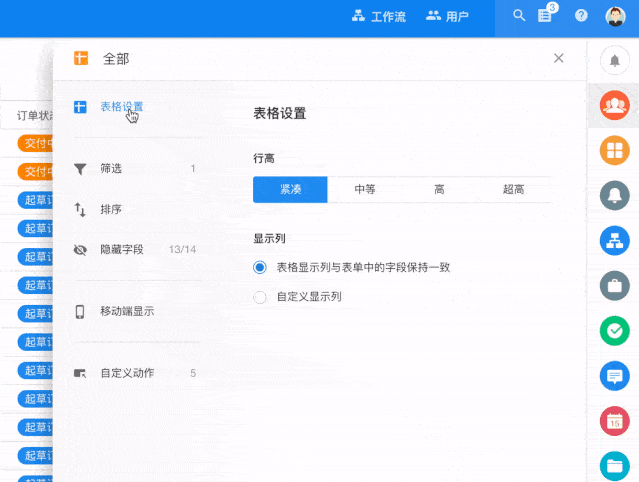The image size is (639, 482).
Task: Open the task list icon with badge 3
Action: (x=545, y=15)
